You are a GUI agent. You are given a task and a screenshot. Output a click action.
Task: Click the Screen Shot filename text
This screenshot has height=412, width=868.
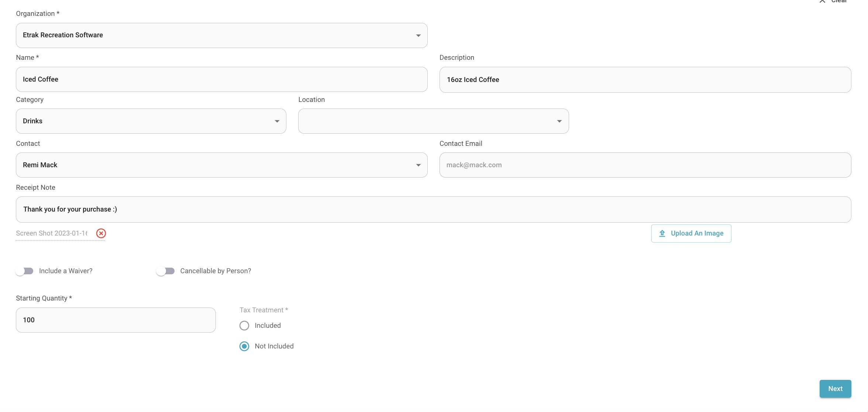coord(52,233)
